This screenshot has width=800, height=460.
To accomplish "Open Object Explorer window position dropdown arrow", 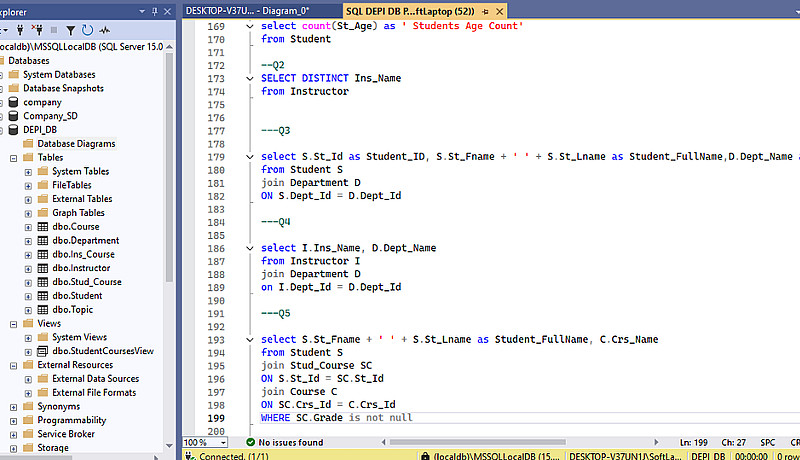I will [x=142, y=11].
